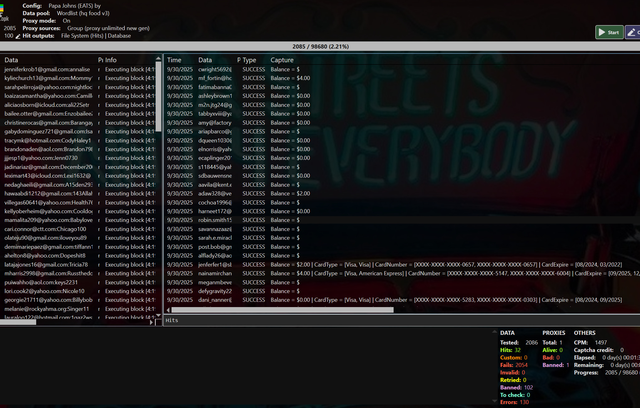
Task: Click the Hit outputs setting text
Action: 77,36
